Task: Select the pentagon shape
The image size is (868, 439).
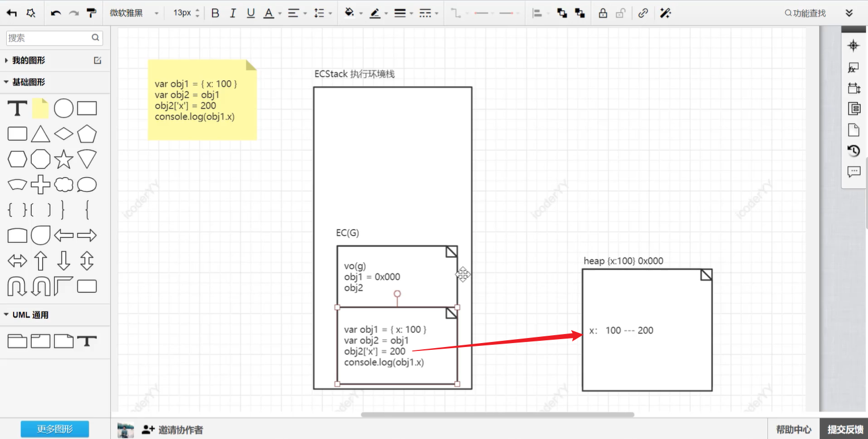Action: point(87,134)
